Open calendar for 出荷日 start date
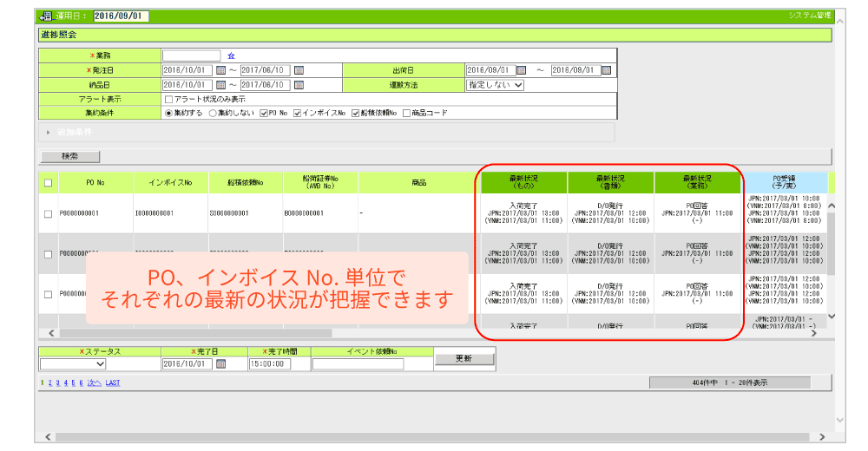 point(522,70)
